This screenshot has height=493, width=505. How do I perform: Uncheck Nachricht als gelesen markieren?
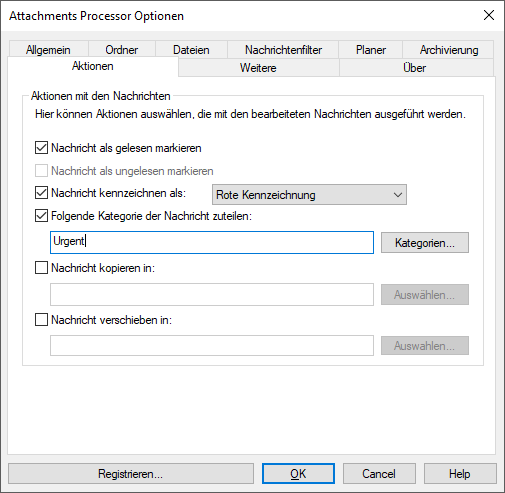coord(41,148)
